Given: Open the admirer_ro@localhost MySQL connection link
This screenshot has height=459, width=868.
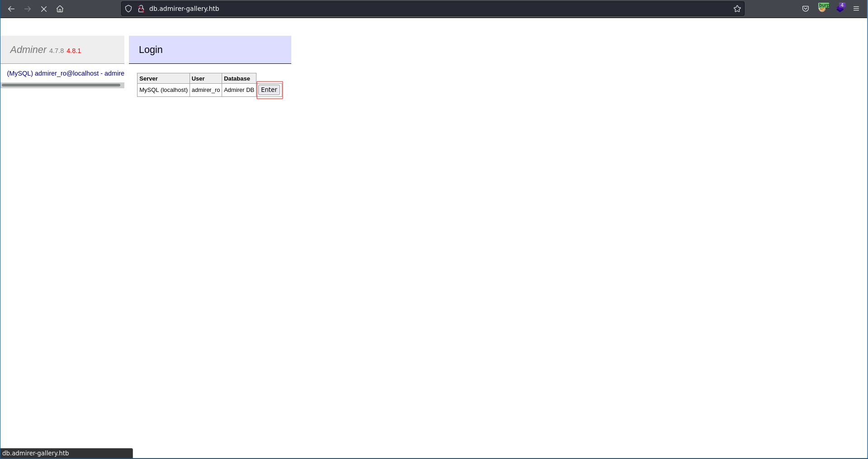Looking at the screenshot, I should tap(66, 73).
